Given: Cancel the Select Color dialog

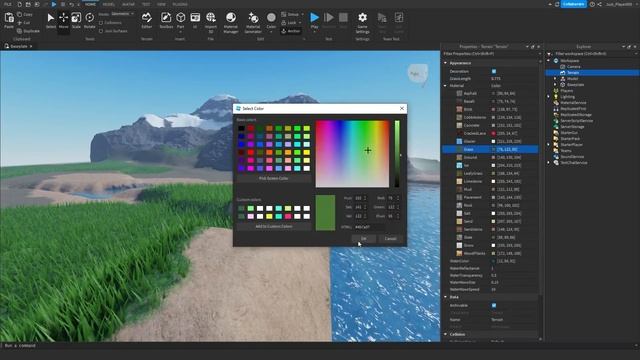Looking at the screenshot, I should click(390, 239).
